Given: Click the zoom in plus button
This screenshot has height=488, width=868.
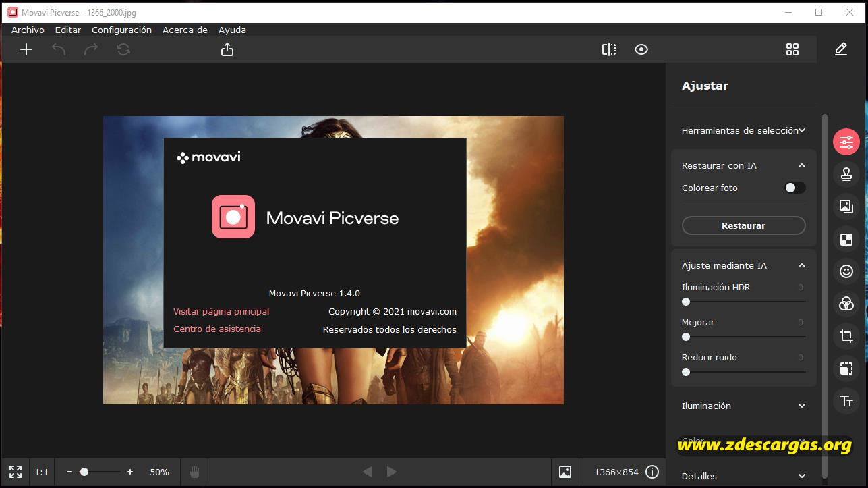Looking at the screenshot, I should tap(130, 472).
